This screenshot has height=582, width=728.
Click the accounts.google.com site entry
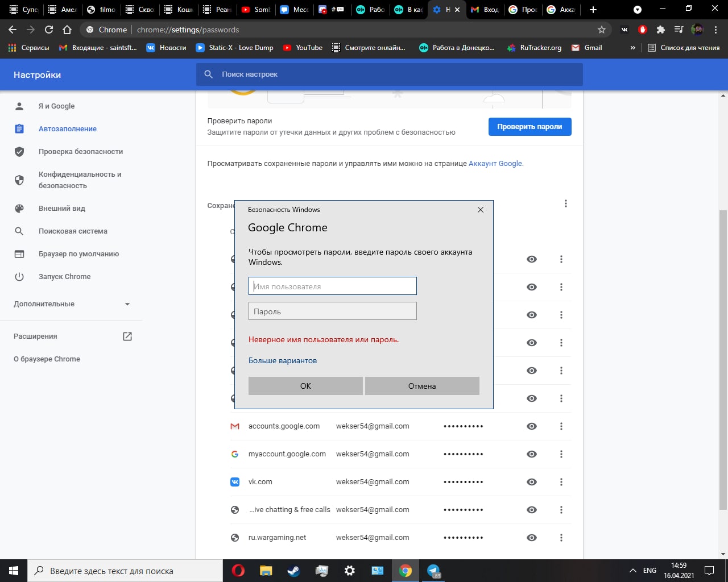point(284,426)
